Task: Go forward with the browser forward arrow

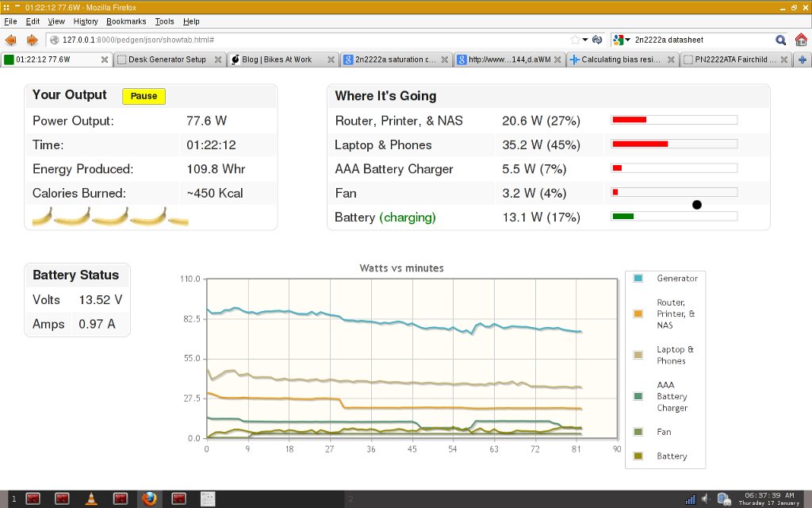Action: [x=32, y=40]
